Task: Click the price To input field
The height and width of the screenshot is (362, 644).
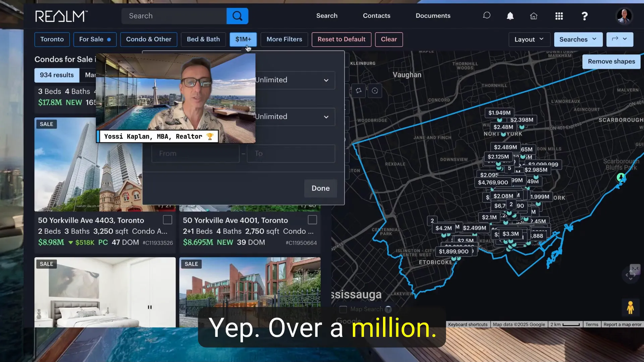Action: click(x=291, y=154)
